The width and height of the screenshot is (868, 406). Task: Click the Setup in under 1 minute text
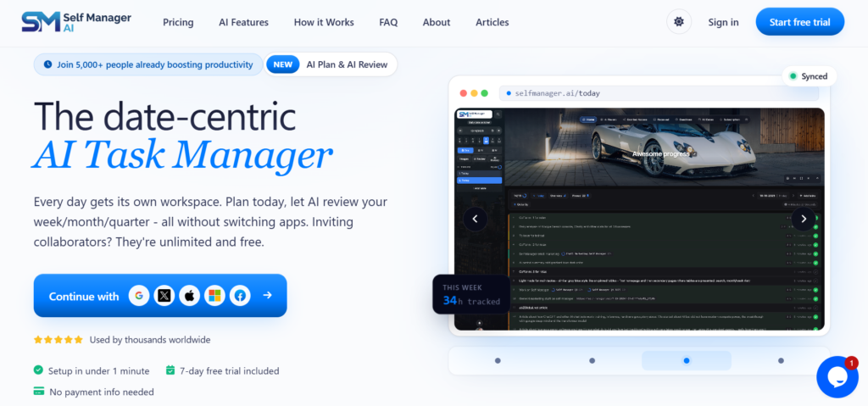coord(98,371)
